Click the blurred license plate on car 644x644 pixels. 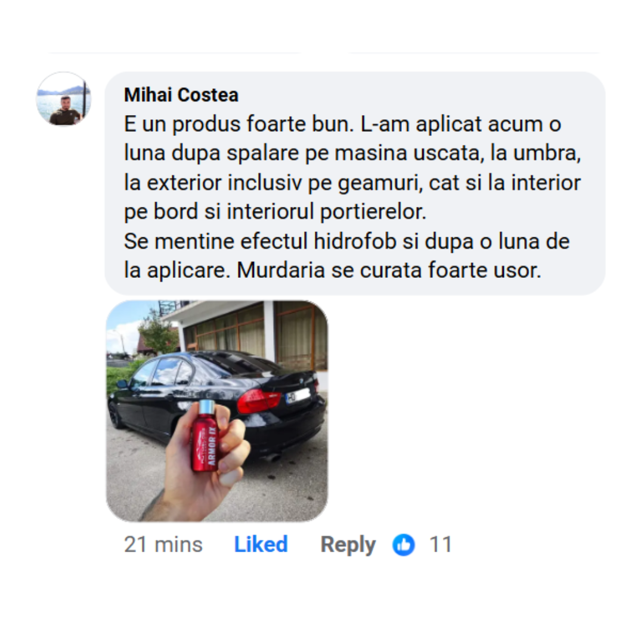click(299, 396)
